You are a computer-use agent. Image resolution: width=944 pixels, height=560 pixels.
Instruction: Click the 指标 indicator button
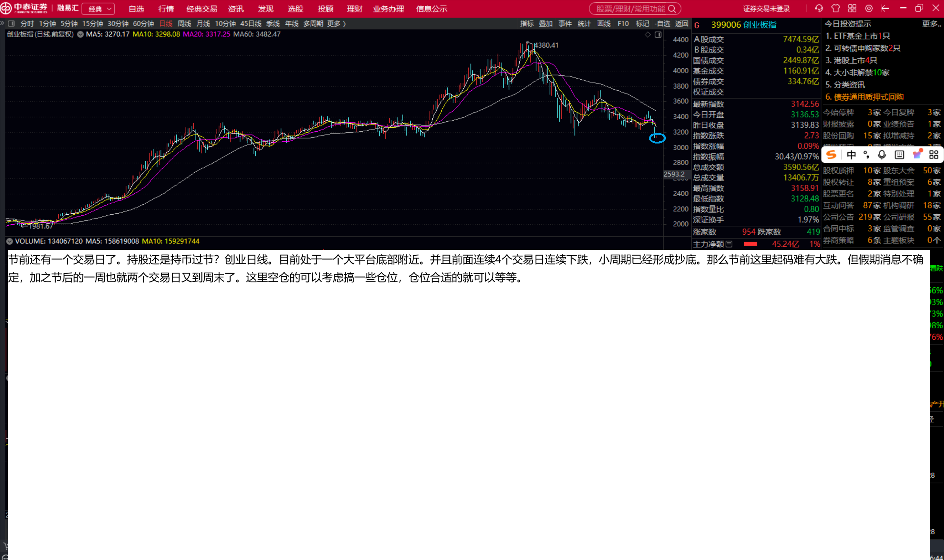(527, 23)
